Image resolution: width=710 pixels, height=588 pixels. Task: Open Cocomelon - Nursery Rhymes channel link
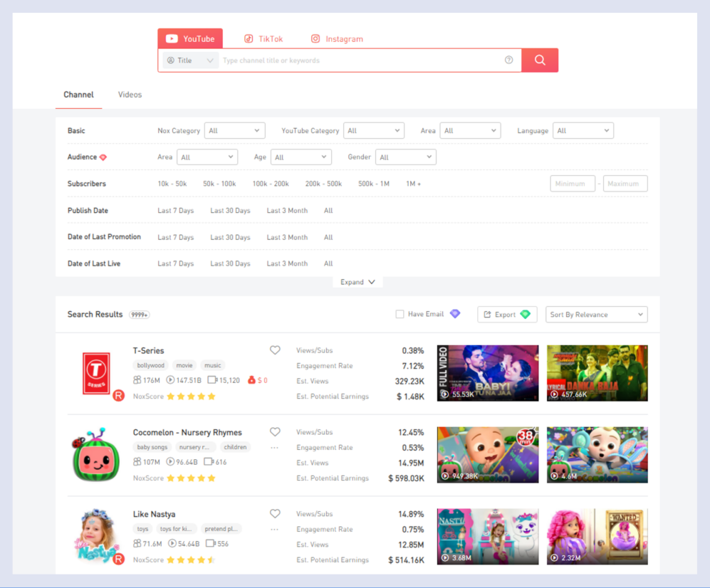click(187, 432)
